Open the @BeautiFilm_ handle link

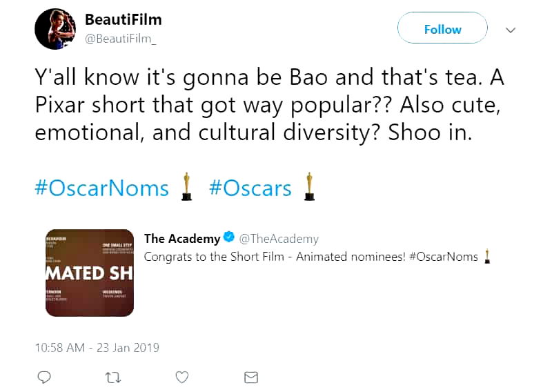click(120, 39)
